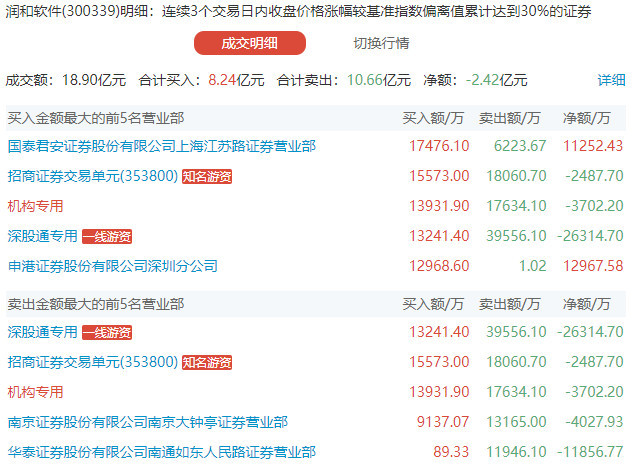
Task: Click the 卖出金额最大的前5名营业部 header
Action: coord(96,304)
